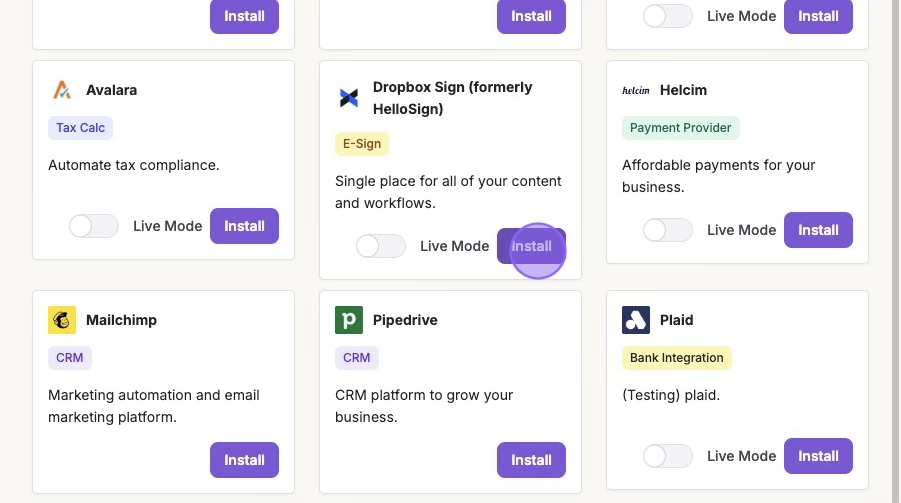Click the Avalara logo icon
Screen dimensions: 901x503
pos(62,90)
